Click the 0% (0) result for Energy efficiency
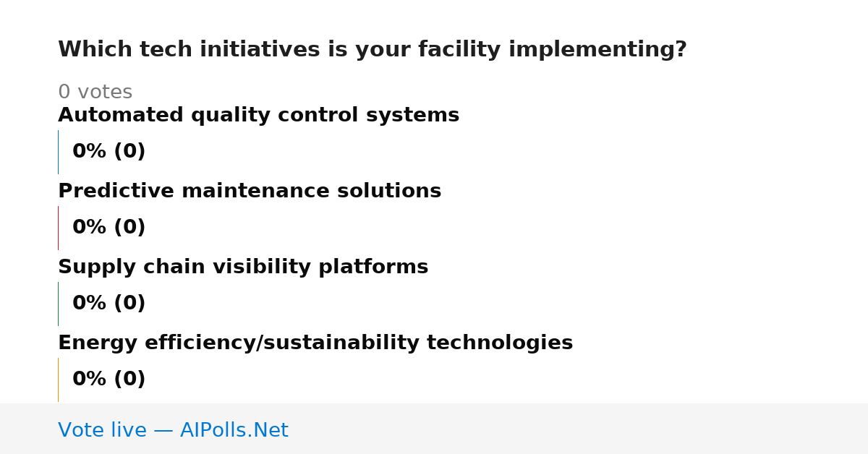Image resolution: width=868 pixels, height=454 pixels. tap(109, 380)
